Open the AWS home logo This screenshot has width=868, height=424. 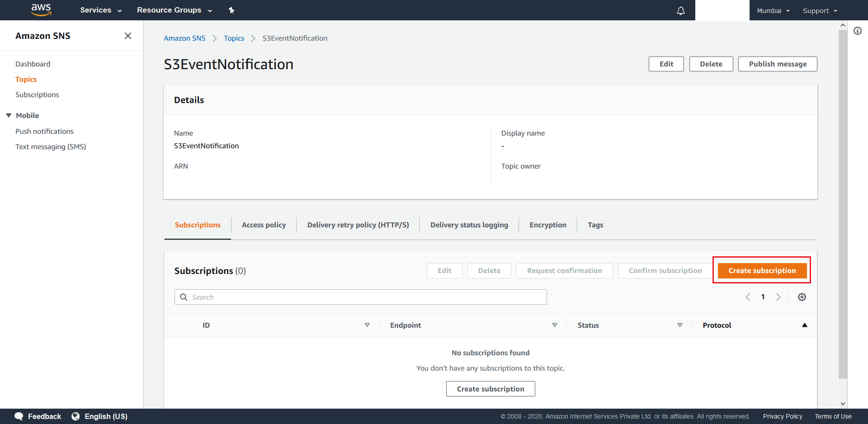[41, 10]
